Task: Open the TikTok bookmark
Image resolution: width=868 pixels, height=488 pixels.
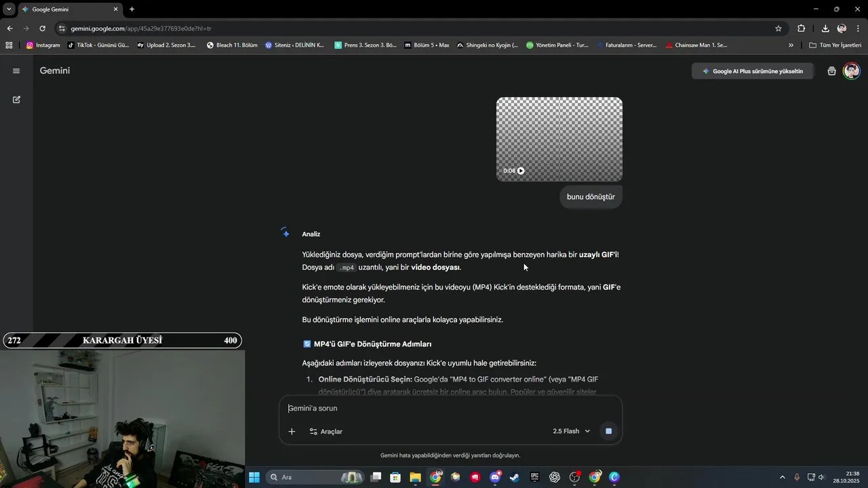Action: pyautogui.click(x=98, y=45)
